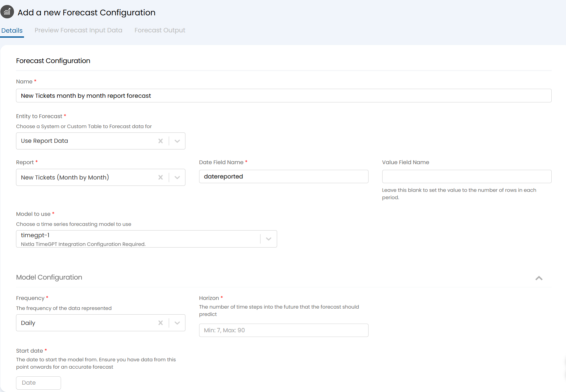This screenshot has height=392, width=566.
Task: Open the Model to use dropdown arrow
Action: (268, 239)
